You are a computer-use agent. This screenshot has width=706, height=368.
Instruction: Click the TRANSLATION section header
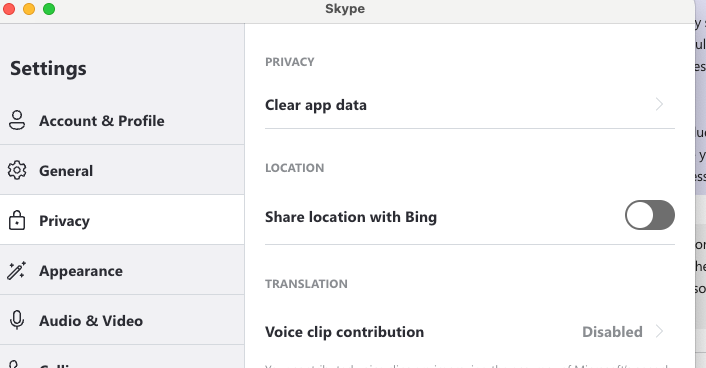(x=306, y=284)
